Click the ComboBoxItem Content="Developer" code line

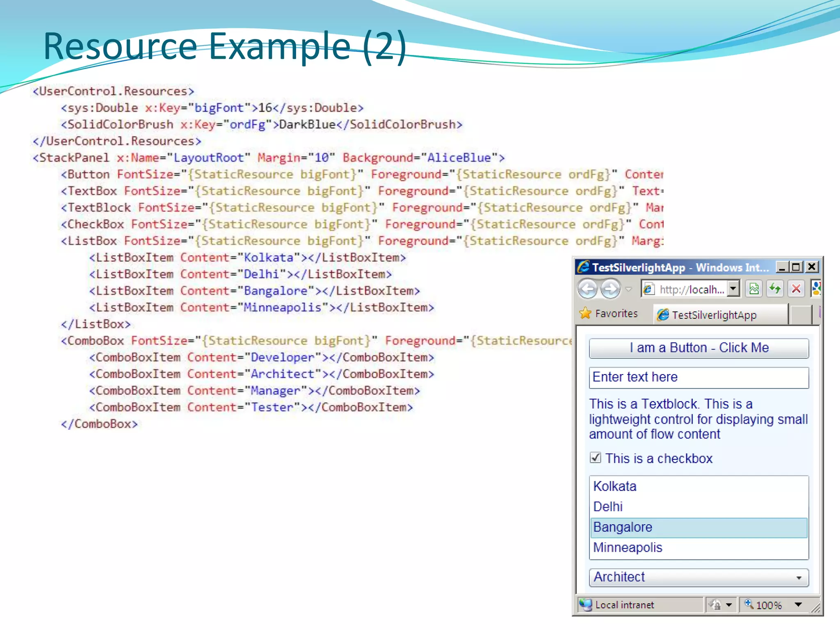[x=262, y=357]
